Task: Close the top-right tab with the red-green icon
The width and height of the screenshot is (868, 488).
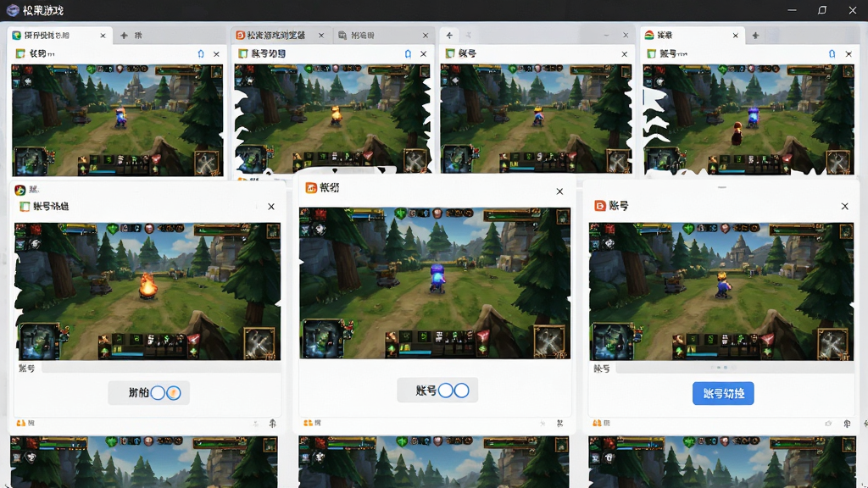Action: 736,36
